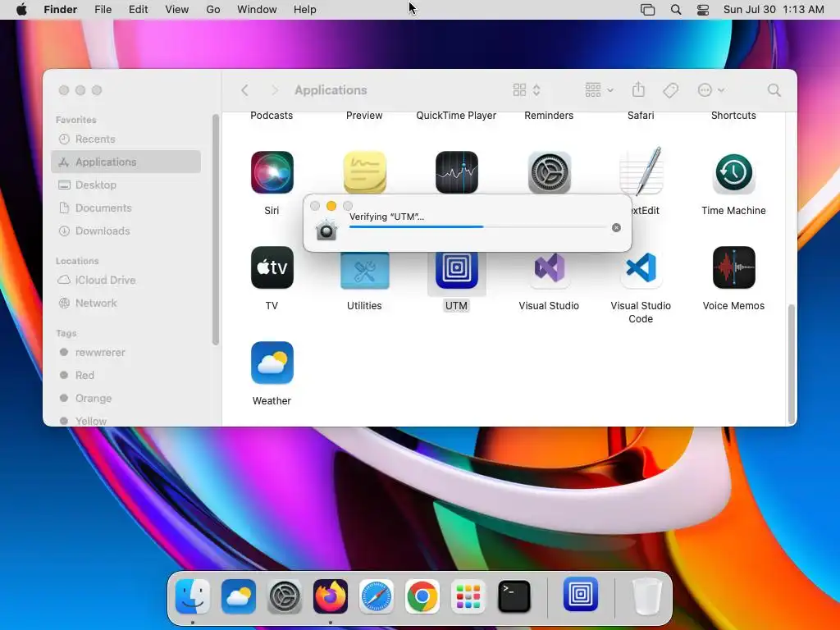Click the Finder icon in the Dock

[192, 596]
